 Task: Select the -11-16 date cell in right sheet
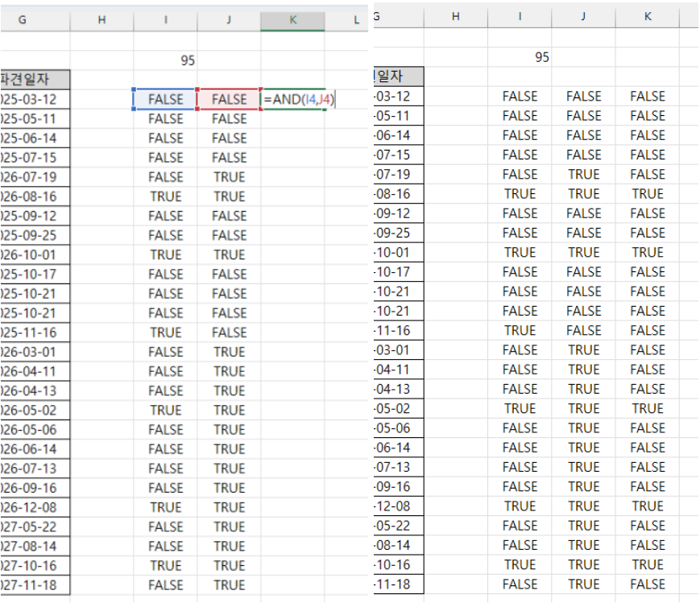point(399,330)
